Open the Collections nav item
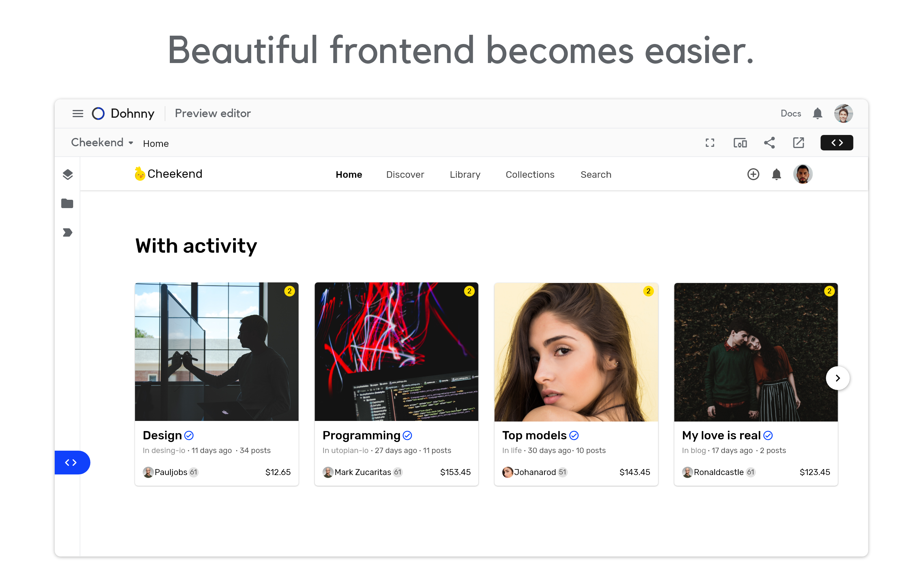 coord(530,175)
